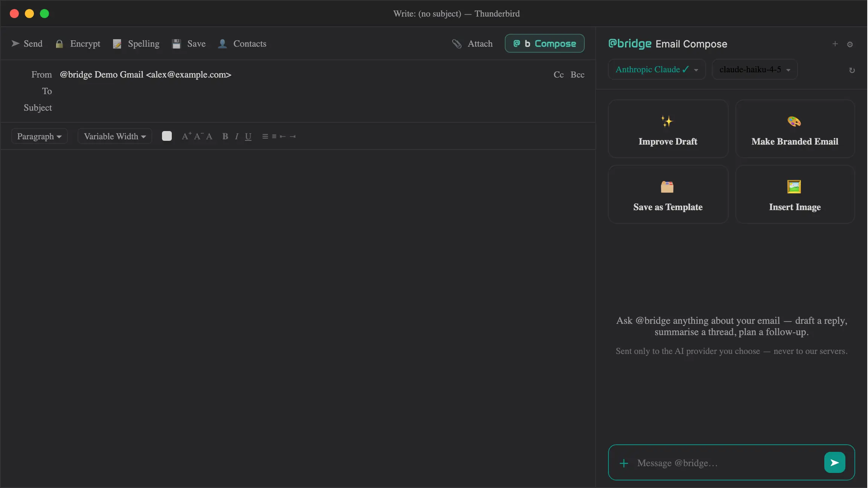Open the Spelling checker

pos(136,44)
